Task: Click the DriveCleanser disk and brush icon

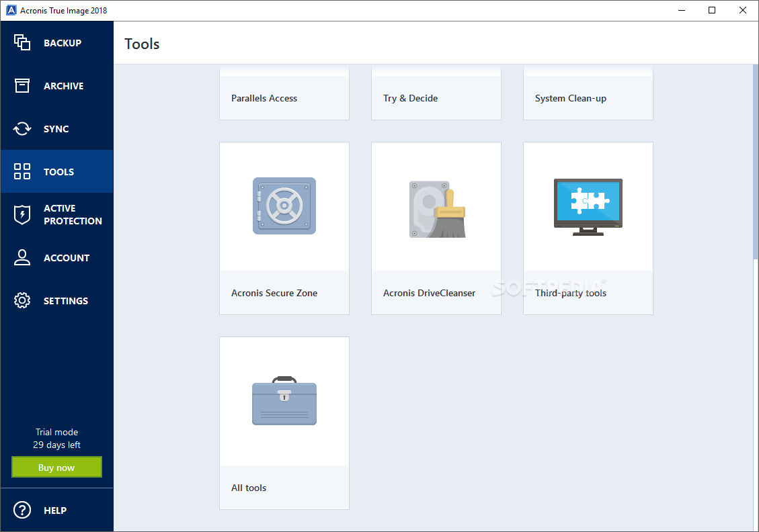Action: pos(438,209)
